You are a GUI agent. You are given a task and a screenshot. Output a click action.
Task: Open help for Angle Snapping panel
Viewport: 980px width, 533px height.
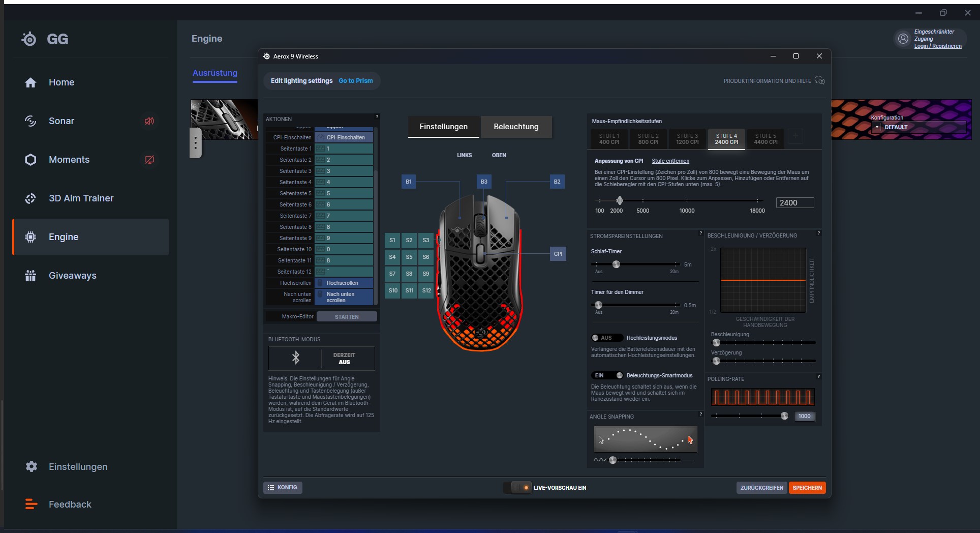click(700, 414)
